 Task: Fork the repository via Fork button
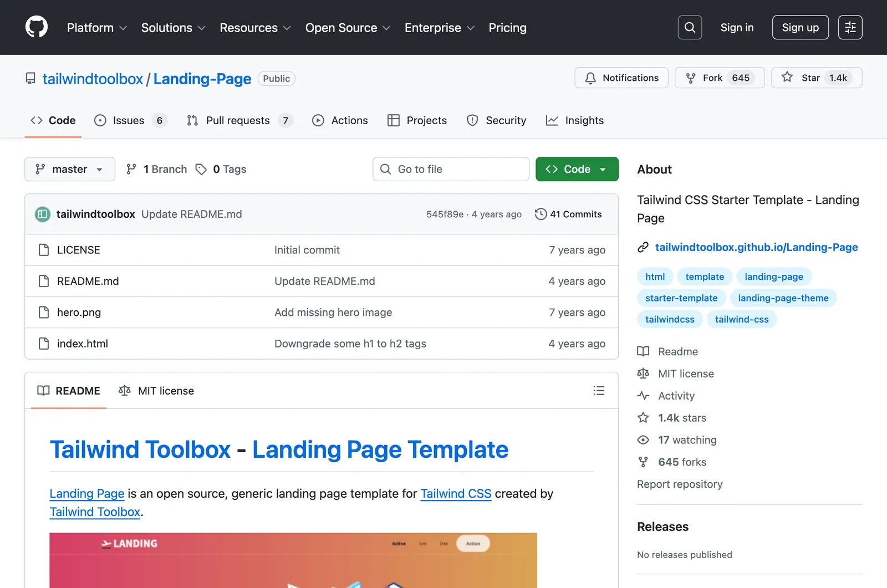point(720,78)
